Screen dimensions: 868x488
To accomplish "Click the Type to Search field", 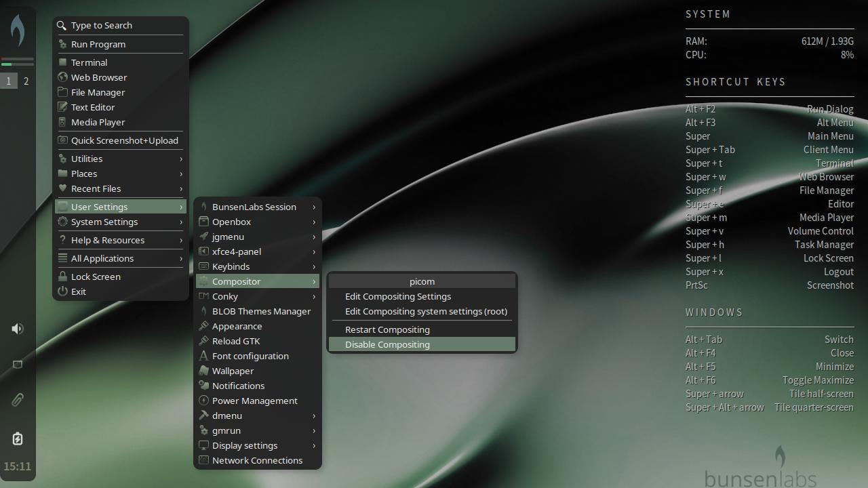I will (102, 25).
